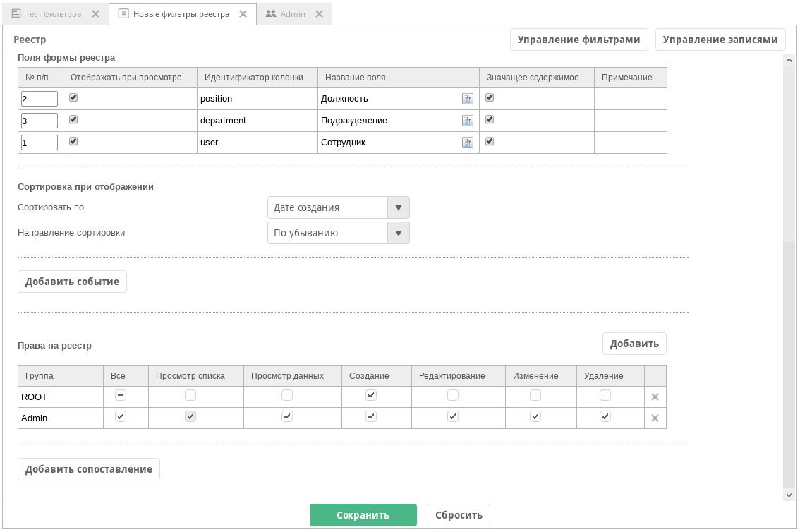Open the Сортировать по dropdown
Viewport: 800px width, 532px height.
tap(338, 207)
